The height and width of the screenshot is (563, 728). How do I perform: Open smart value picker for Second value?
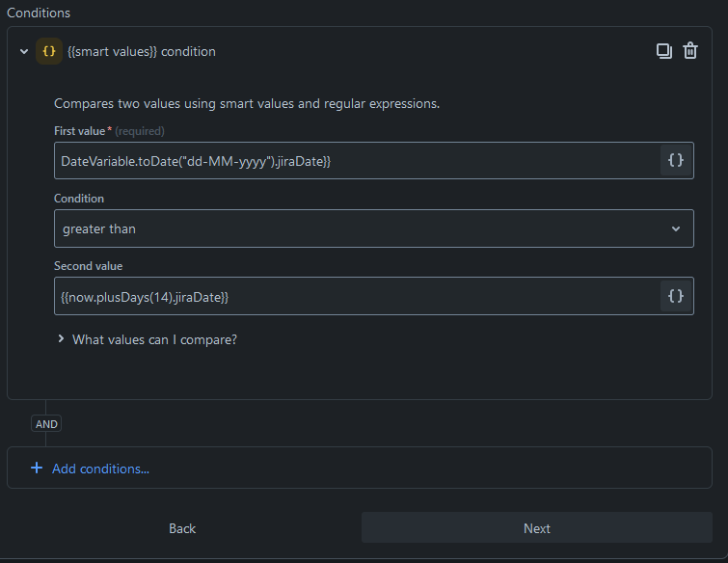[x=676, y=297]
